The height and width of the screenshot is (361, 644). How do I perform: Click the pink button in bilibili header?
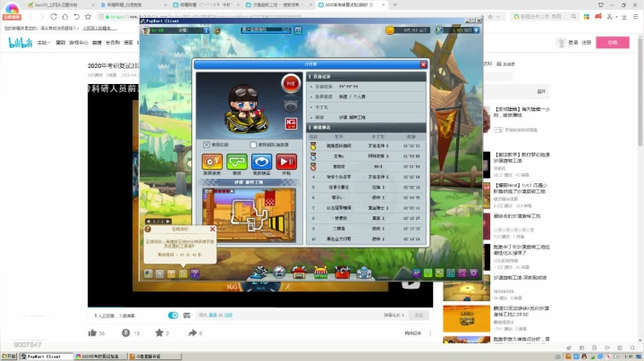point(613,42)
